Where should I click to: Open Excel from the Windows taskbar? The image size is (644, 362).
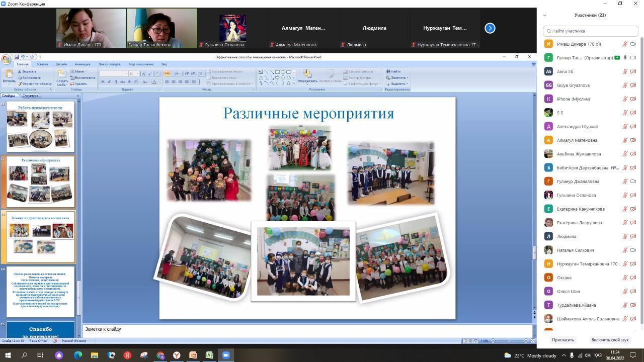point(209,355)
